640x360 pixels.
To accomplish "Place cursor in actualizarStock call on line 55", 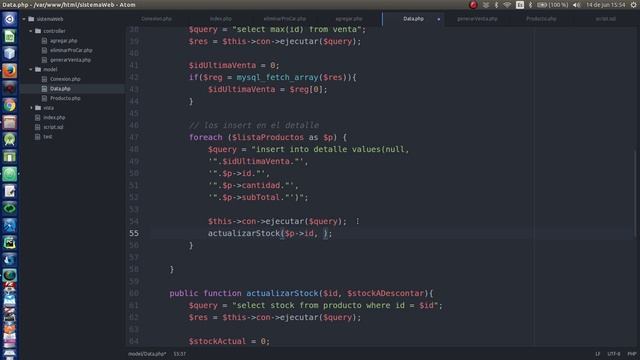I will [270, 233].
